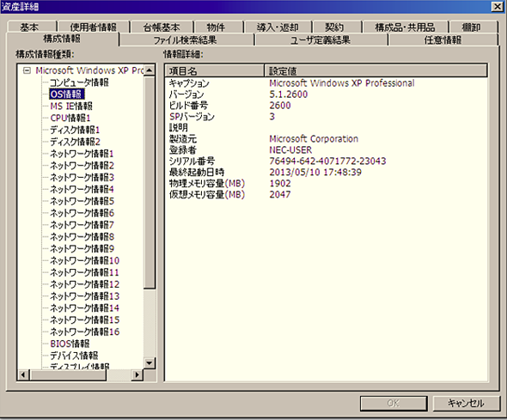Select ネットワーク情報9 tree item
This screenshot has width=507, height=420.
point(82,248)
